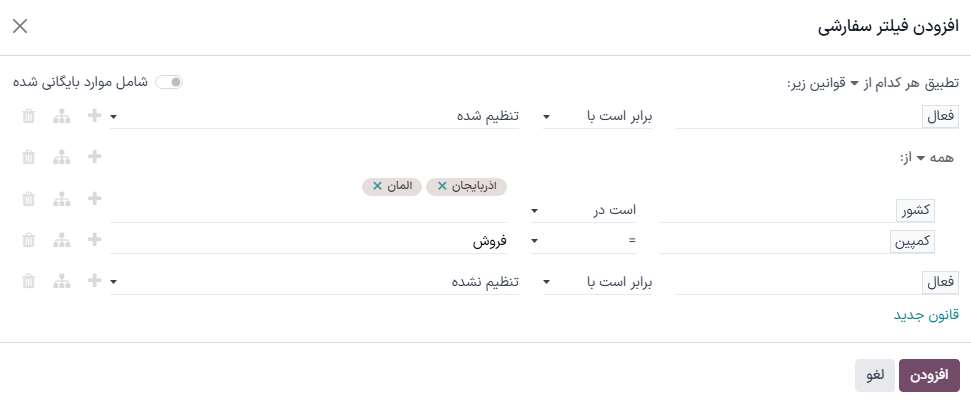Delete the first فعال rule with trash icon
Viewport: 971px width, 406px height.
[x=28, y=116]
